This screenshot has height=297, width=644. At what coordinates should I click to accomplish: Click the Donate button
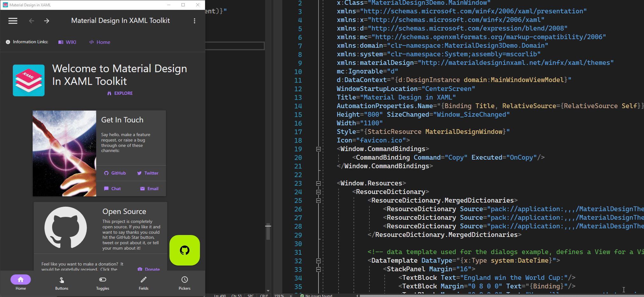pyautogui.click(x=149, y=269)
